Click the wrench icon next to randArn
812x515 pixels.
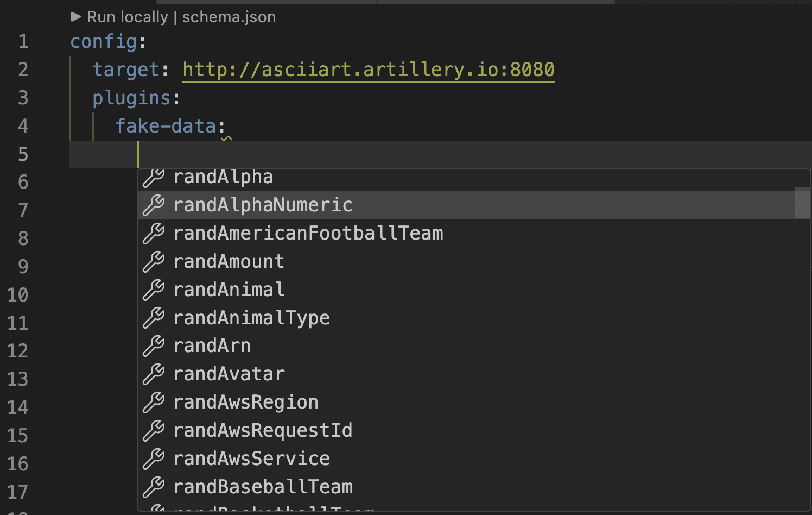coord(153,346)
